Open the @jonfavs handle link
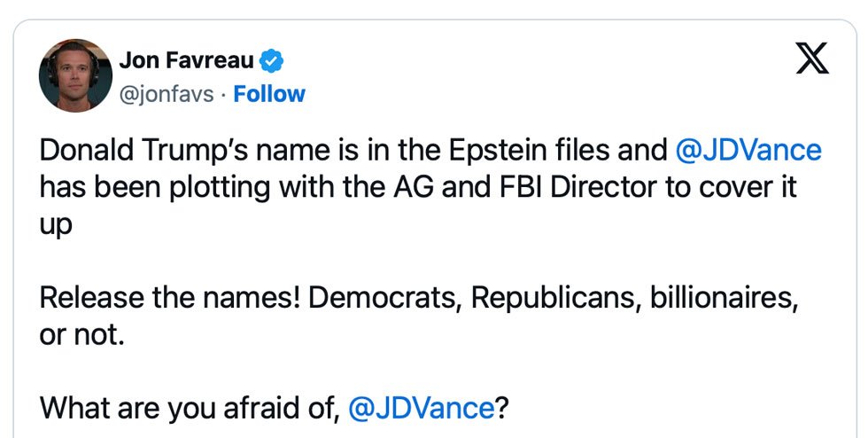The width and height of the screenshot is (868, 438). [167, 95]
